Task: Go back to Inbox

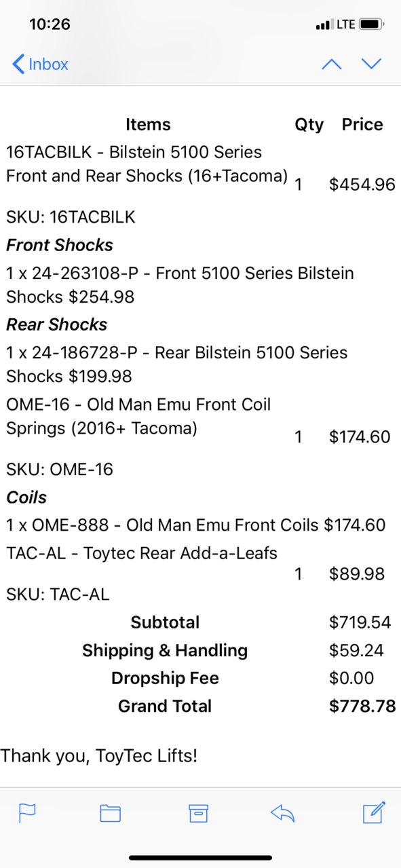Action: pos(40,64)
